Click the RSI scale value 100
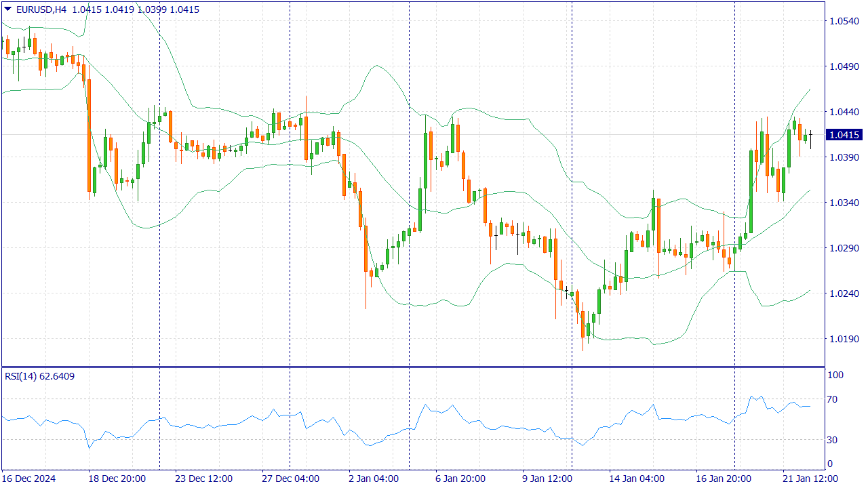The height and width of the screenshot is (488, 868). 836,375
